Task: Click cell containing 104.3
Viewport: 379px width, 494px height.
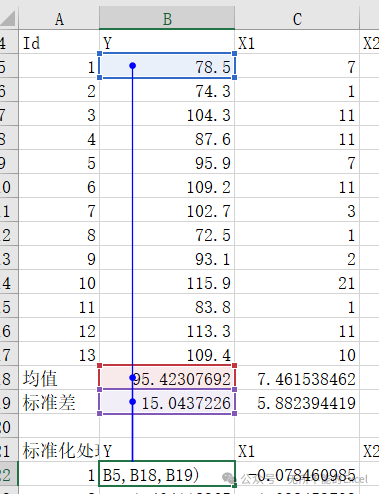Action: pyautogui.click(x=167, y=114)
